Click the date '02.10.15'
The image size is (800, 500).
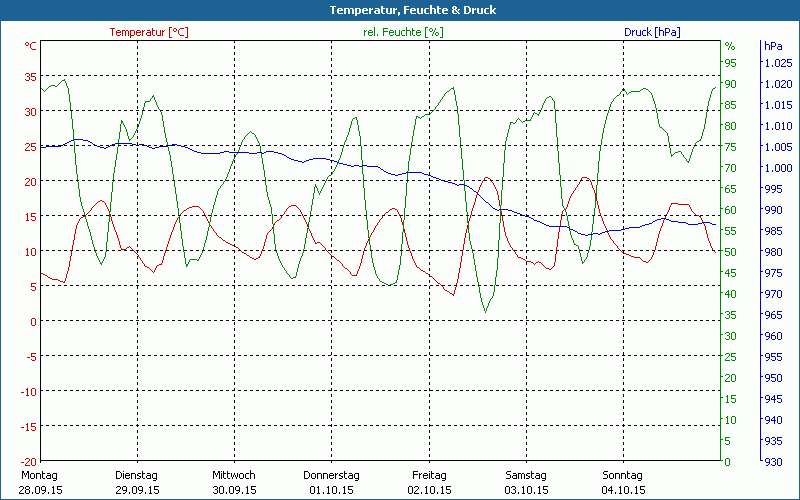(429, 490)
